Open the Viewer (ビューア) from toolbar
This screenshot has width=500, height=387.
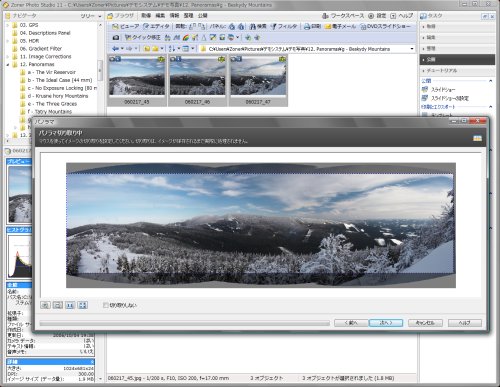[126, 26]
